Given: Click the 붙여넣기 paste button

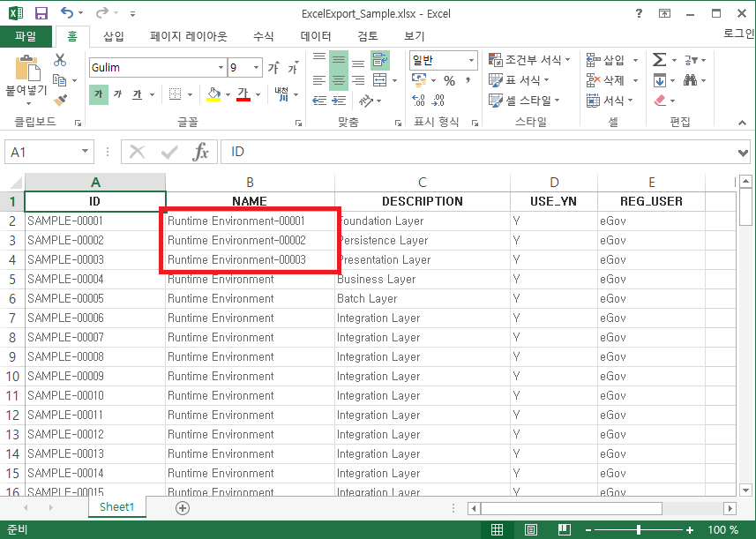Looking at the screenshot, I should click(26, 76).
